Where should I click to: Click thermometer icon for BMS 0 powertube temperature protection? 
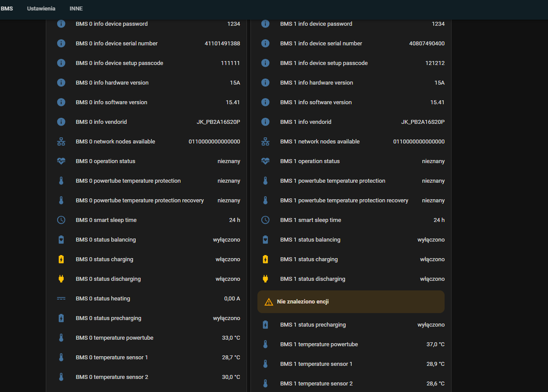pos(61,181)
